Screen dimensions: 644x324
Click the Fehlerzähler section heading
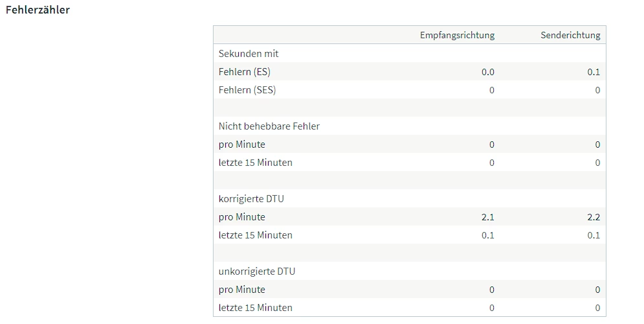38,10
